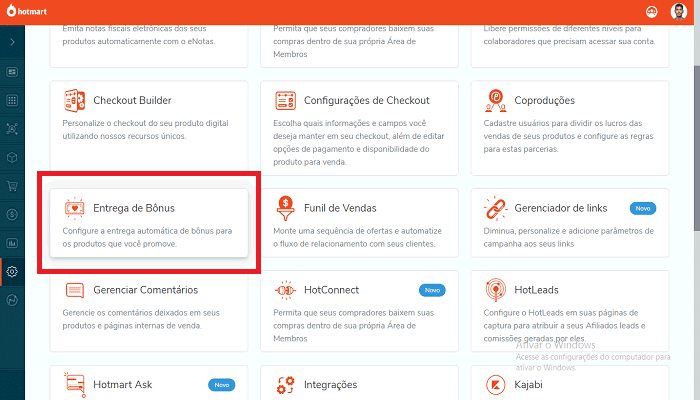Click the Checkout Builder icon
700x400 pixels.
[x=74, y=100]
